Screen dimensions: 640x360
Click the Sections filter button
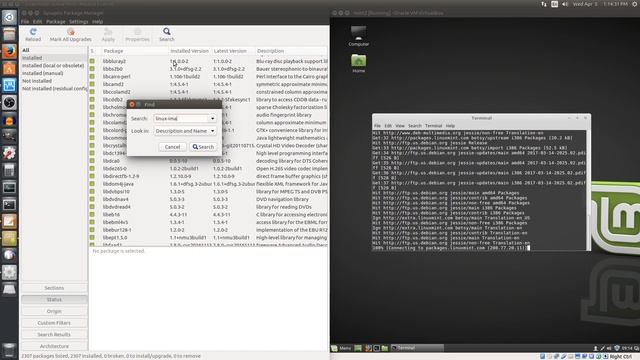coord(54,288)
